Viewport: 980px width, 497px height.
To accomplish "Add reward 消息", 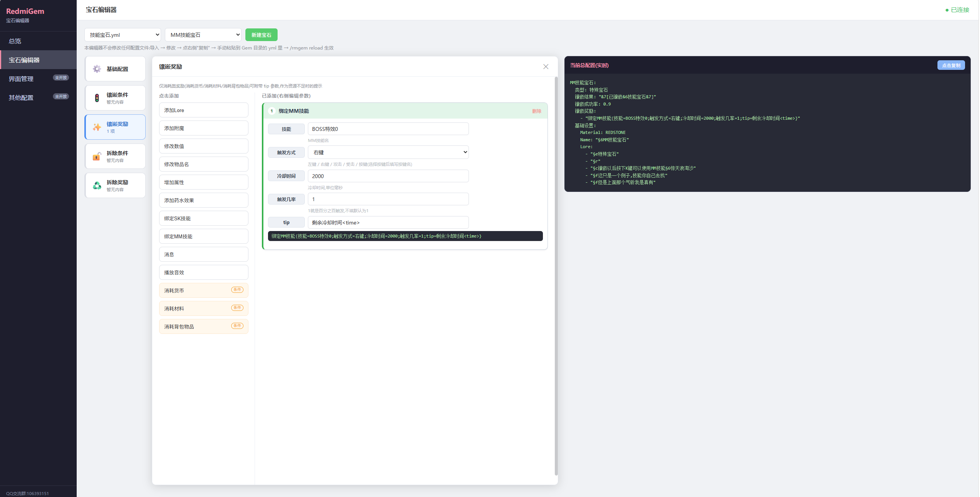I will coord(204,254).
